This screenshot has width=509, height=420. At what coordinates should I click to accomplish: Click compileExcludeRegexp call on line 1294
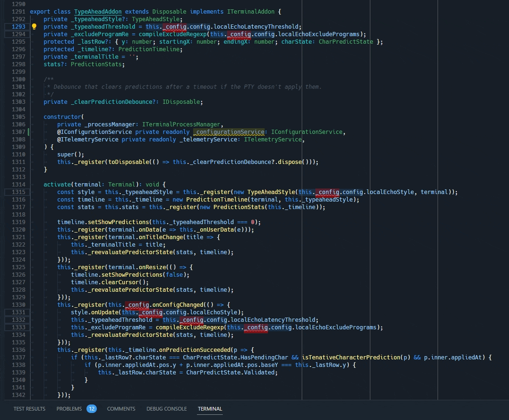(x=172, y=34)
